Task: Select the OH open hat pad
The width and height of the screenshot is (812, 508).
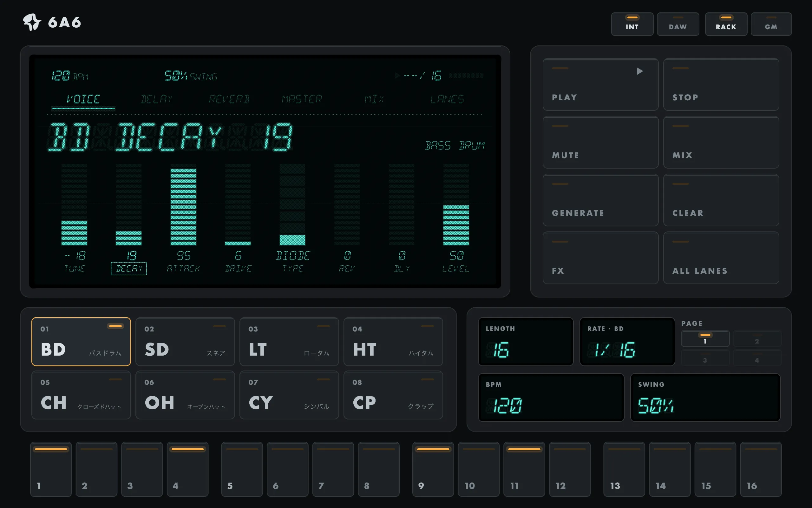Action: (x=185, y=395)
